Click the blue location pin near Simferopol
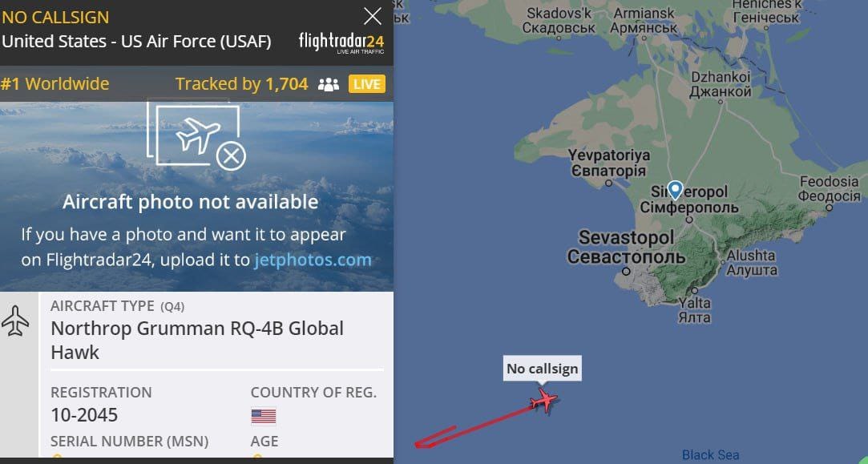The width and height of the screenshot is (868, 464). click(x=675, y=189)
